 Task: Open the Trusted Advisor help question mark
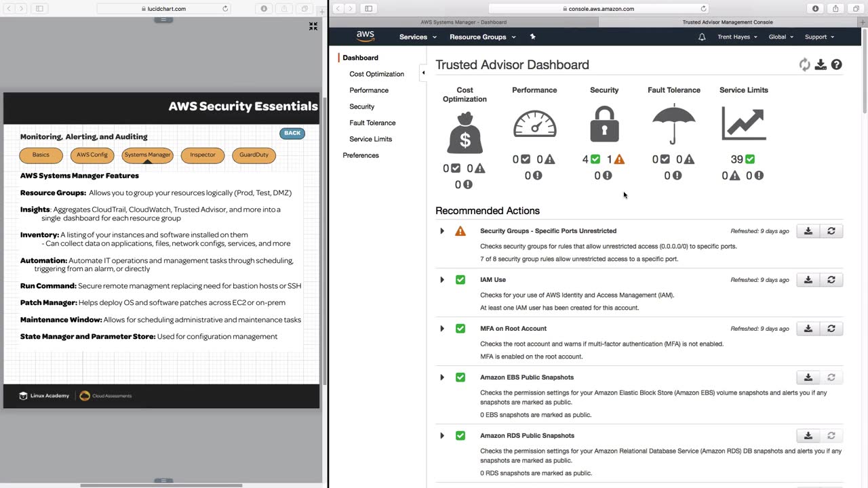837,64
